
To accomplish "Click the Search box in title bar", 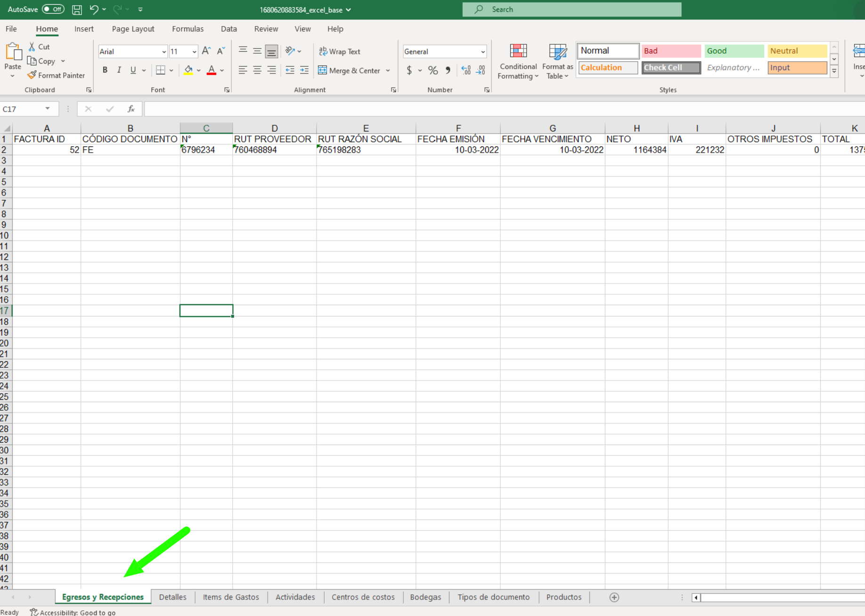I will click(571, 9).
